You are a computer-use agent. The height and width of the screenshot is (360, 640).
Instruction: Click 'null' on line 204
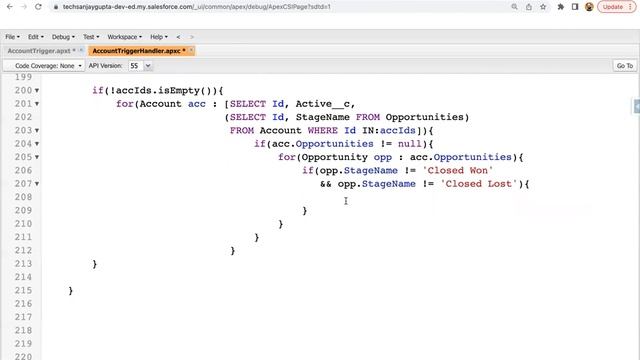tap(409, 144)
